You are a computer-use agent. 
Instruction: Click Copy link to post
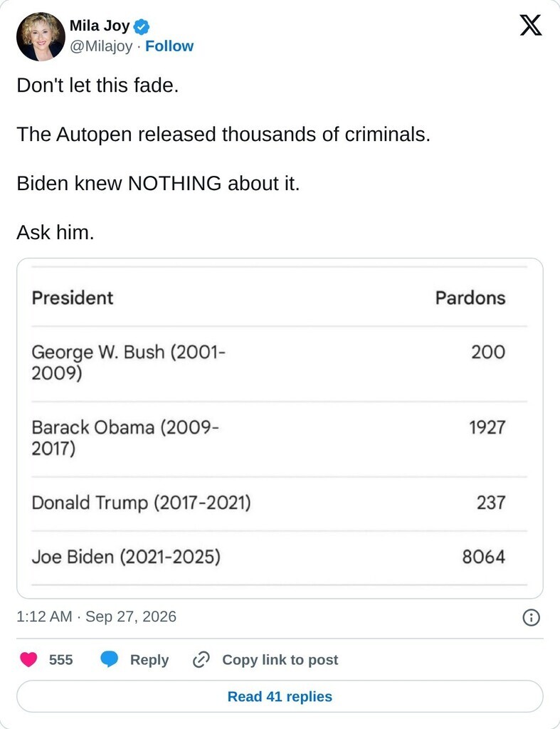point(280,660)
